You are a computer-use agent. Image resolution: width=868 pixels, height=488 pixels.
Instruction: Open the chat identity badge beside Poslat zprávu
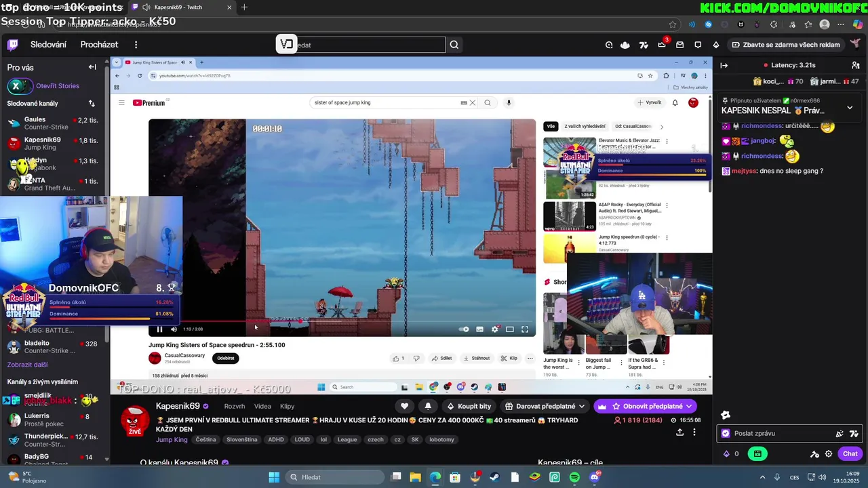click(726, 433)
